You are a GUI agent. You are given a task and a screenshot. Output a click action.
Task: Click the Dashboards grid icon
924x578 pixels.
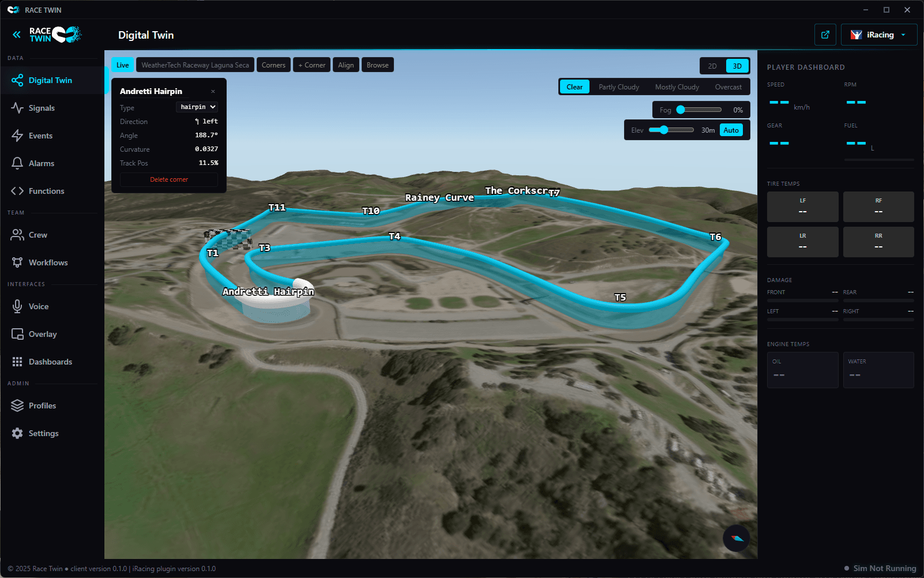pyautogui.click(x=17, y=362)
